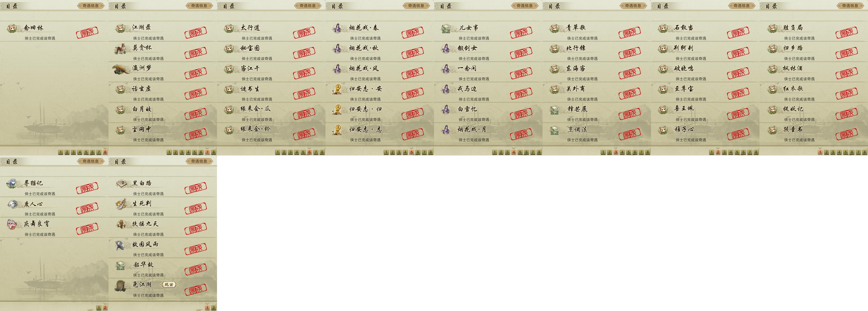This screenshot has height=311, width=868.
Task: Open the purple lady icon beside 烟花戏·春
Action: point(337,28)
